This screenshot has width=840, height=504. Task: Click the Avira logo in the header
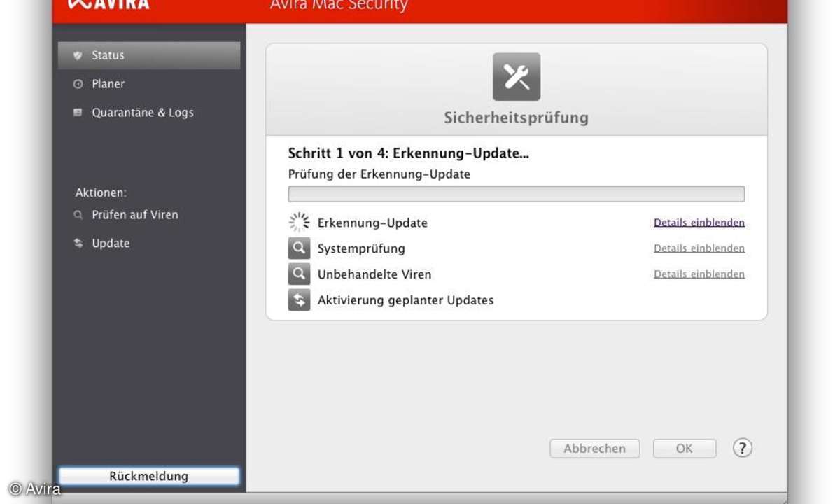point(108,4)
